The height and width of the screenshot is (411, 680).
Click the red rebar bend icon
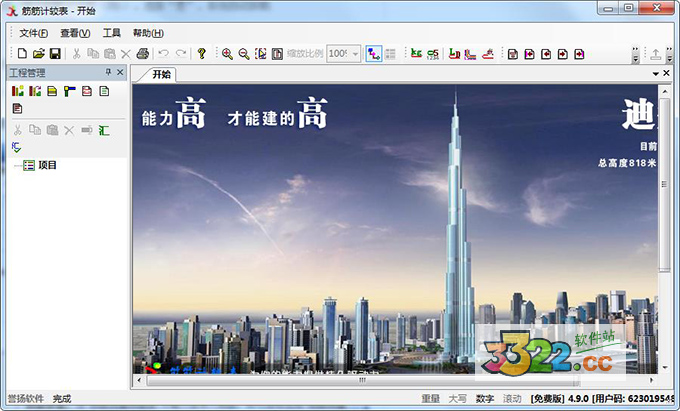(x=488, y=54)
